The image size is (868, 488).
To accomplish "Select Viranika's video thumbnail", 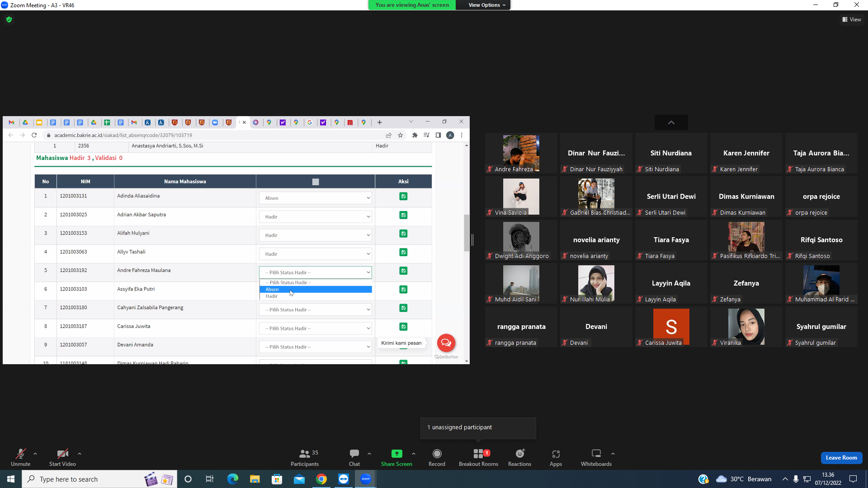I will click(x=746, y=326).
